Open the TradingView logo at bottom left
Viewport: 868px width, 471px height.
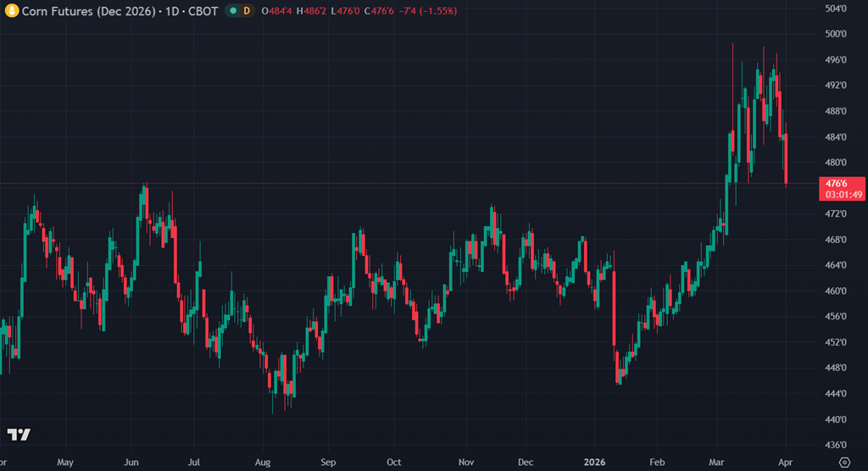point(19,435)
